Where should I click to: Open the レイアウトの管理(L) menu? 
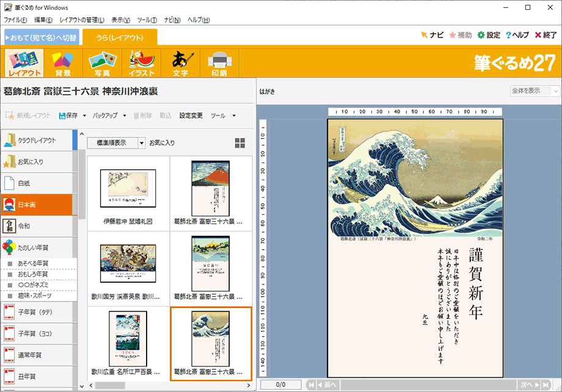(82, 20)
